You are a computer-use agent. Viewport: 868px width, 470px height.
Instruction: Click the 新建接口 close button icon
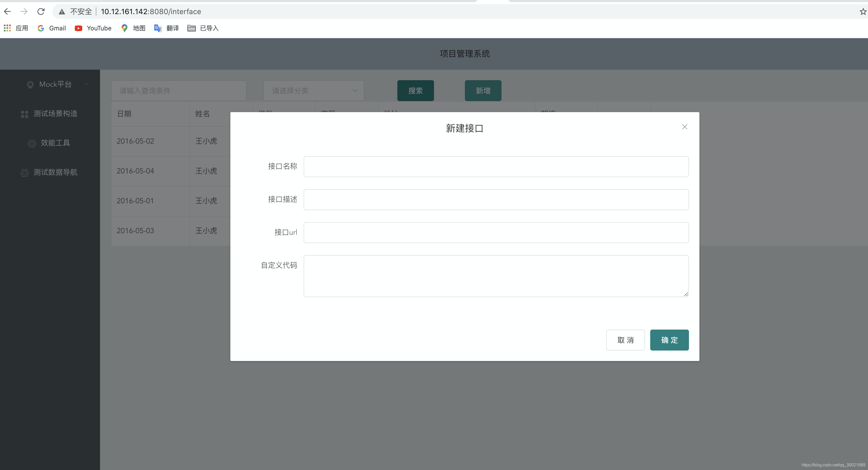coord(685,127)
